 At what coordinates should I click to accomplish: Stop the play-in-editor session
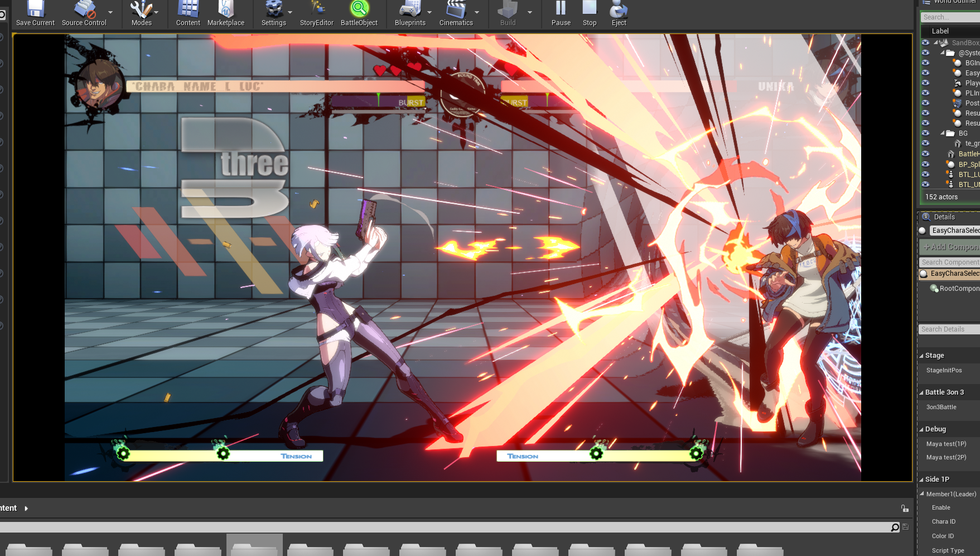coord(590,8)
